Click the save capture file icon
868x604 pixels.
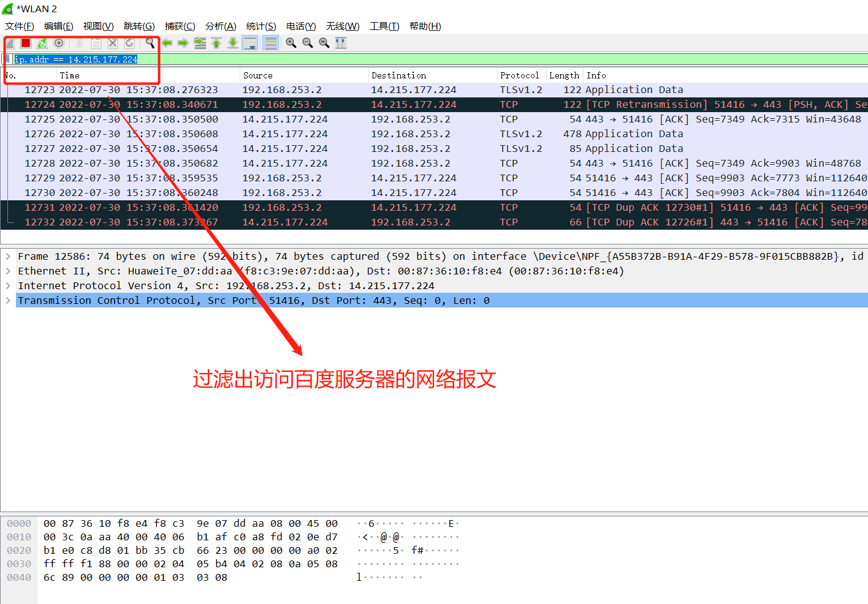click(96, 43)
